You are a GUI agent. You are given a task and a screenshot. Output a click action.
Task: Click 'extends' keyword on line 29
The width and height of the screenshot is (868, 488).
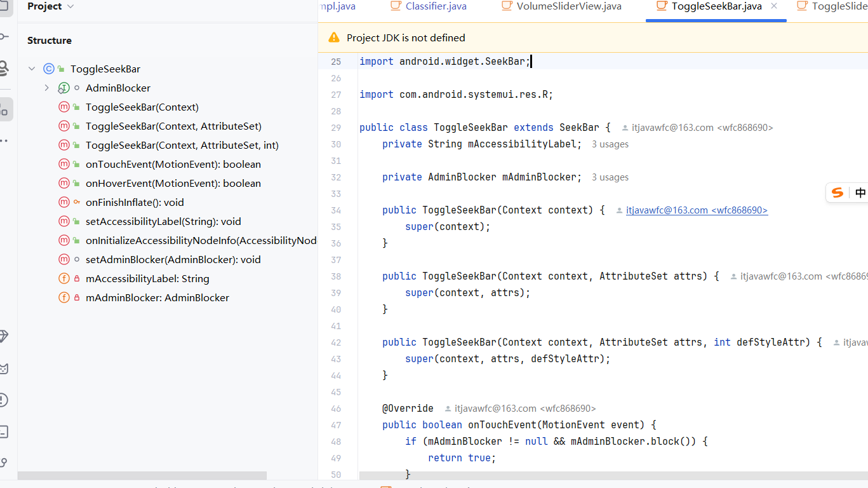(x=533, y=128)
